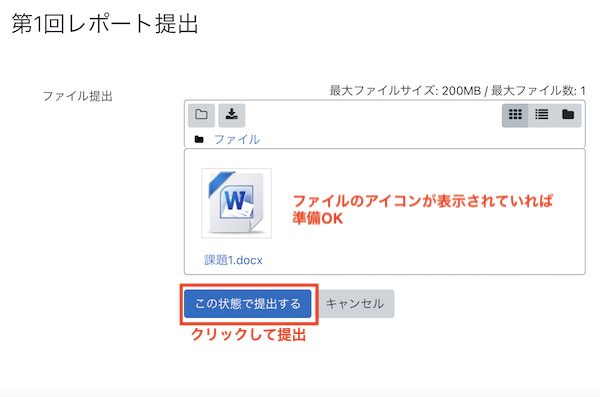Click the 第1回レポート提出 page heading
The height and width of the screenshot is (397, 600).
pyautogui.click(x=105, y=24)
